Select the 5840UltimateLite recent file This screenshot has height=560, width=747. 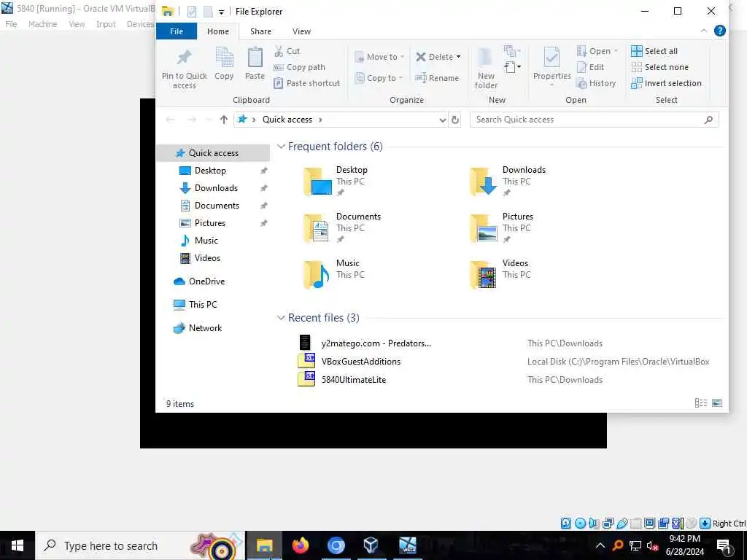354,379
